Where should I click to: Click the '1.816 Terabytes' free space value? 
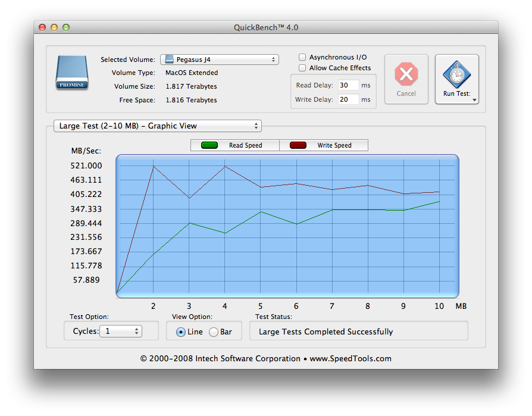click(192, 100)
